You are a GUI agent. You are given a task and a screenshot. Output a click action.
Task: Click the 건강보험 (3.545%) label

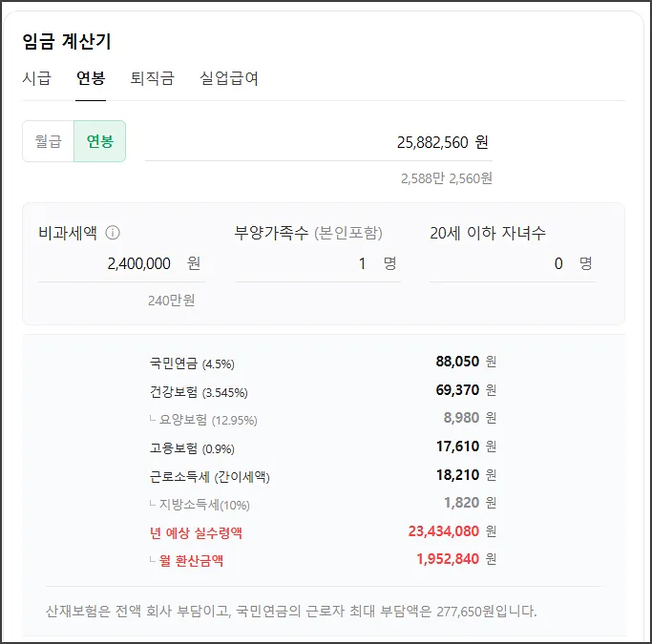(x=199, y=392)
